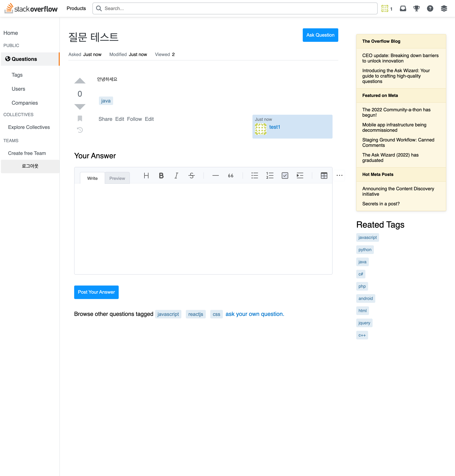Open Tags in sidebar
This screenshot has width=455, height=476.
tap(17, 75)
